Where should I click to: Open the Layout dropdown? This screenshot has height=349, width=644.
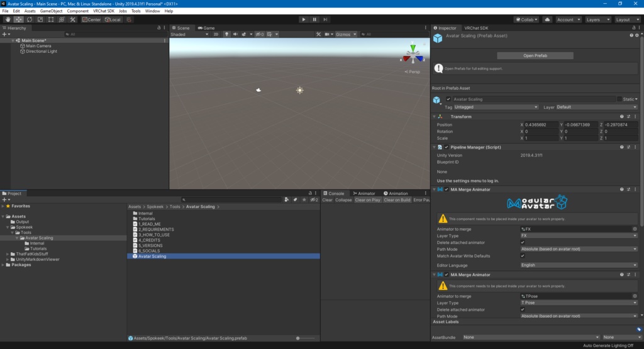pyautogui.click(x=627, y=19)
